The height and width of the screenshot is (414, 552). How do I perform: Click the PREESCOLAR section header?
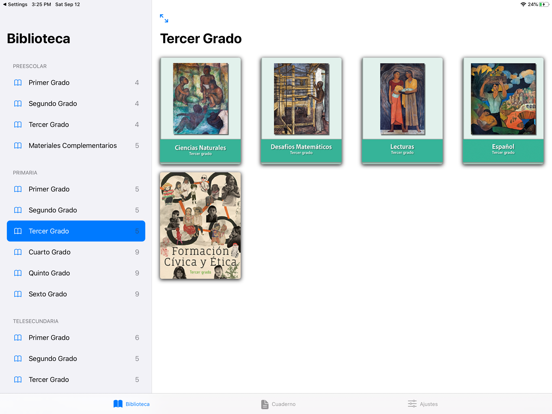click(x=30, y=66)
